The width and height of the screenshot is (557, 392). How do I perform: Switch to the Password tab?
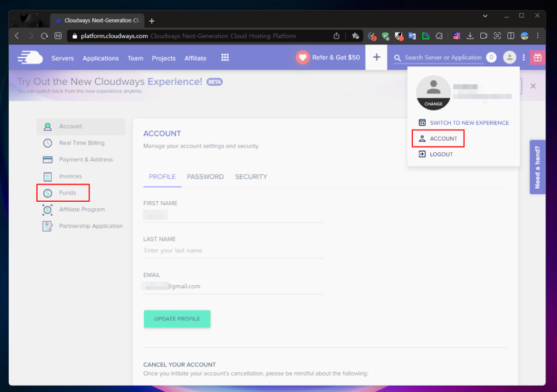tap(205, 177)
